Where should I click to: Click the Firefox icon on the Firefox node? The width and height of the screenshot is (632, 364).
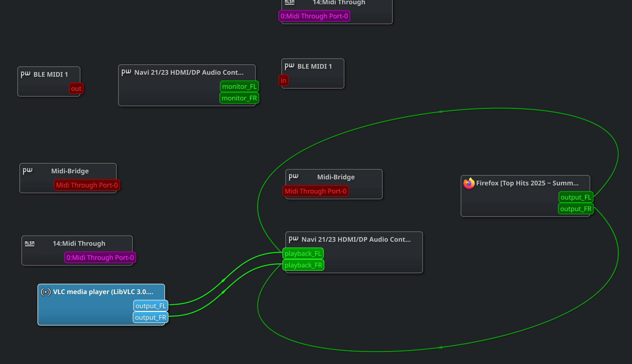tap(469, 183)
